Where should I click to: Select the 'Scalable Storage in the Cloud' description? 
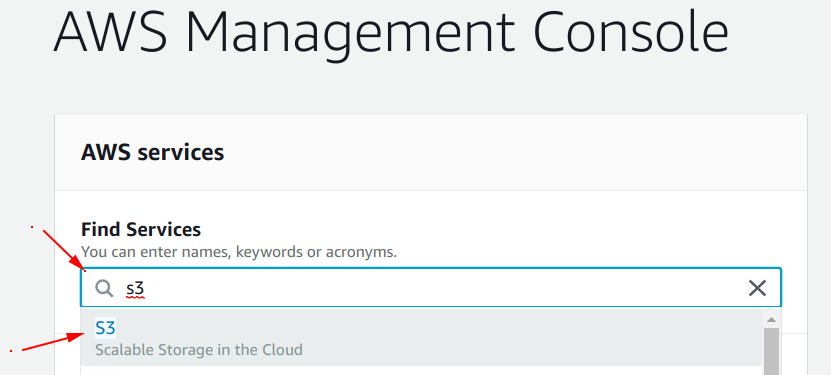click(x=199, y=350)
